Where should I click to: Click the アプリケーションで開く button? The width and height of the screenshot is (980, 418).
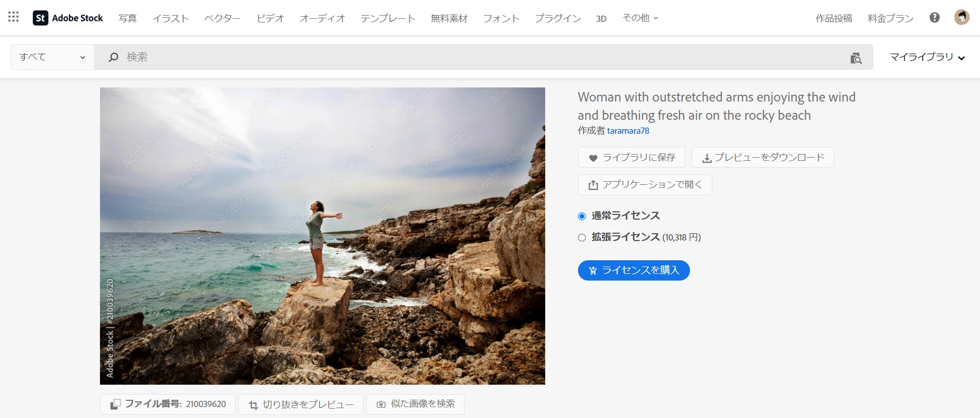tap(645, 185)
